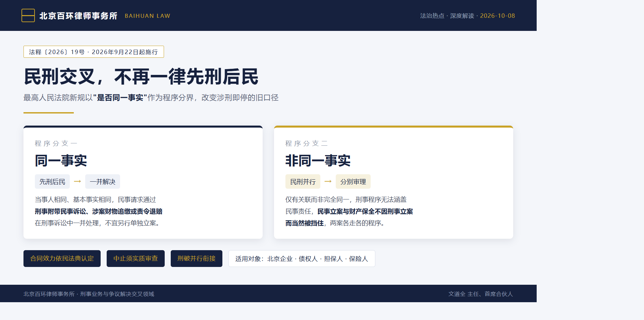Screen dimensions: 644x320
Task: Click the 分别审理 chip
Action: point(353,182)
